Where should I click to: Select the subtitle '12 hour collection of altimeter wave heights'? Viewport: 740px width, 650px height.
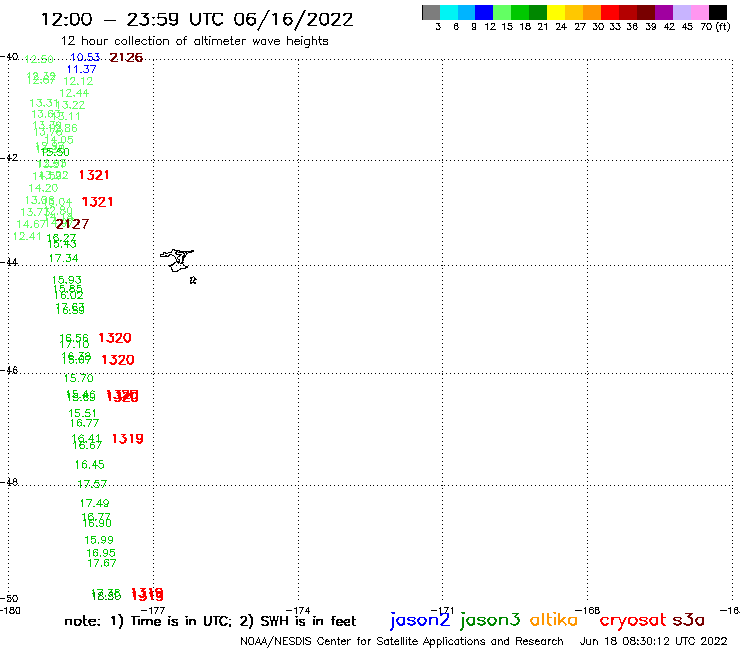click(x=194, y=41)
